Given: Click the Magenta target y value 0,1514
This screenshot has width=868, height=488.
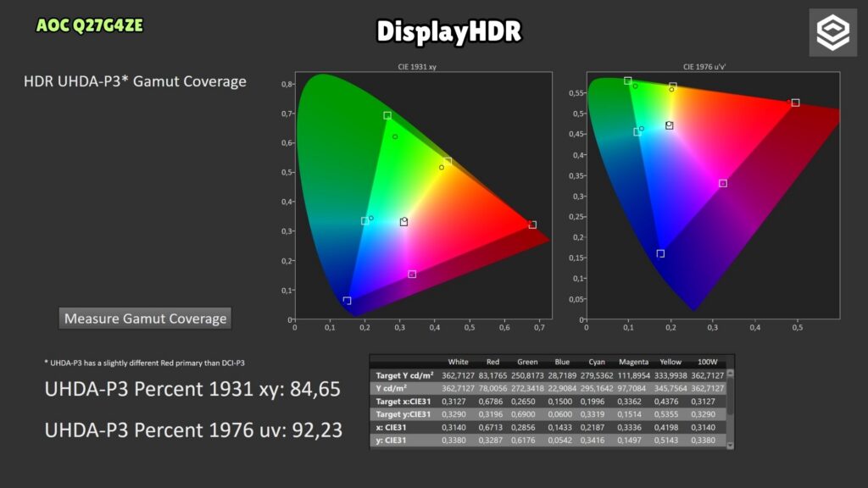Looking at the screenshot, I should tap(630, 414).
